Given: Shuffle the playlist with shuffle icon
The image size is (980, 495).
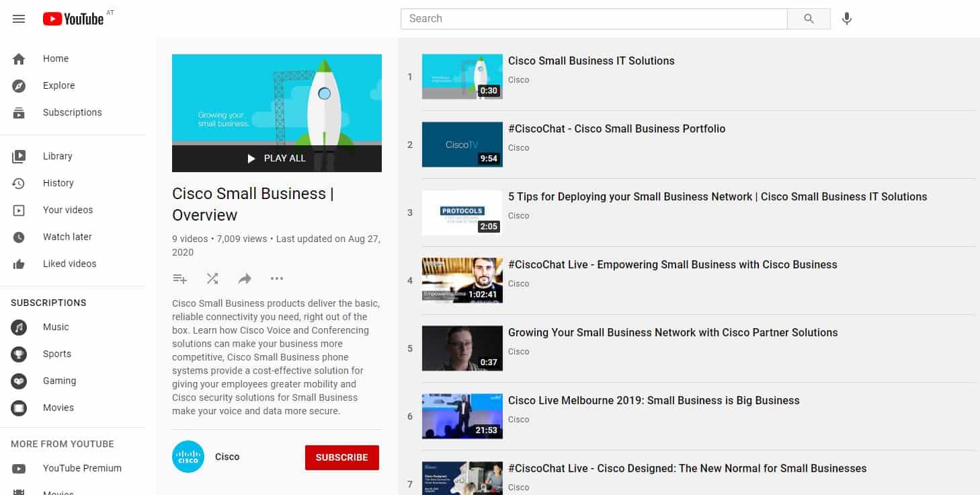Looking at the screenshot, I should [212, 278].
